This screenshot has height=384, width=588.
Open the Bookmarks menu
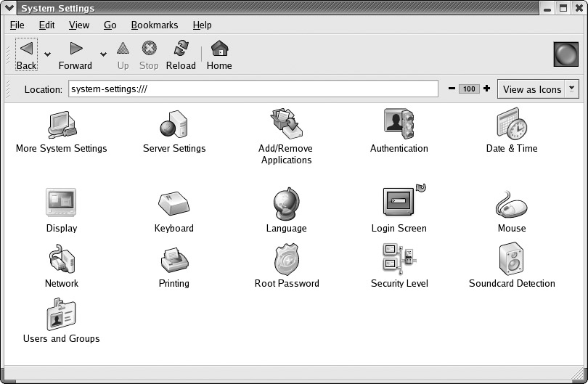154,25
